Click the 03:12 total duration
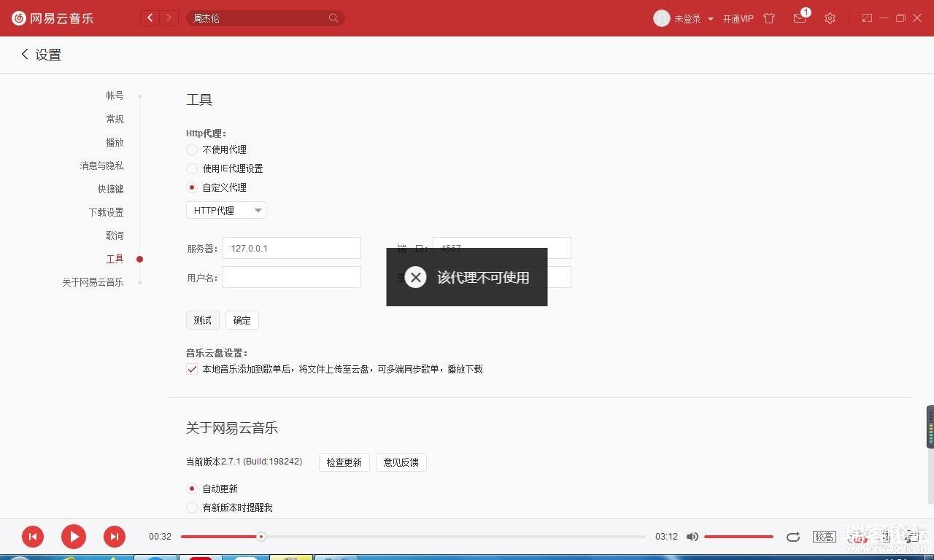Screen dimensions: 934x560 click(x=666, y=537)
